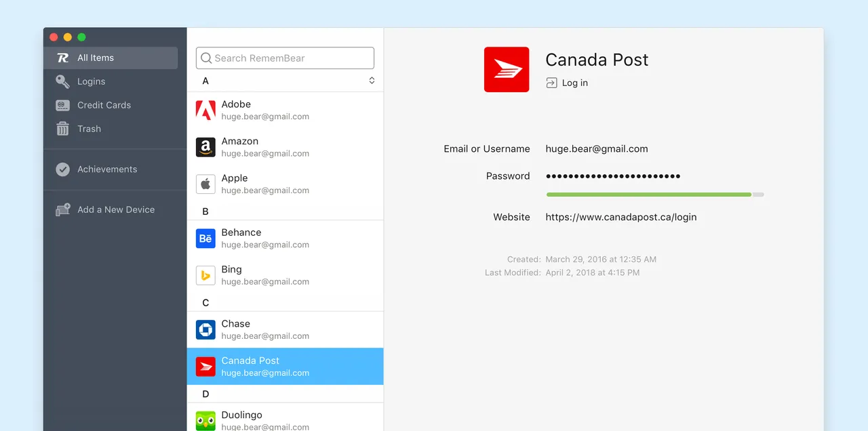Click Add a New Device
Image resolution: width=868 pixels, height=431 pixels.
(116, 209)
